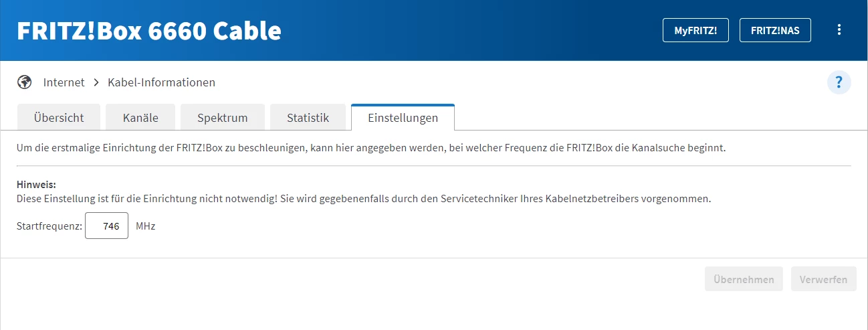Click the Hinweis: heading text
The width and height of the screenshot is (868, 330).
click(36, 183)
